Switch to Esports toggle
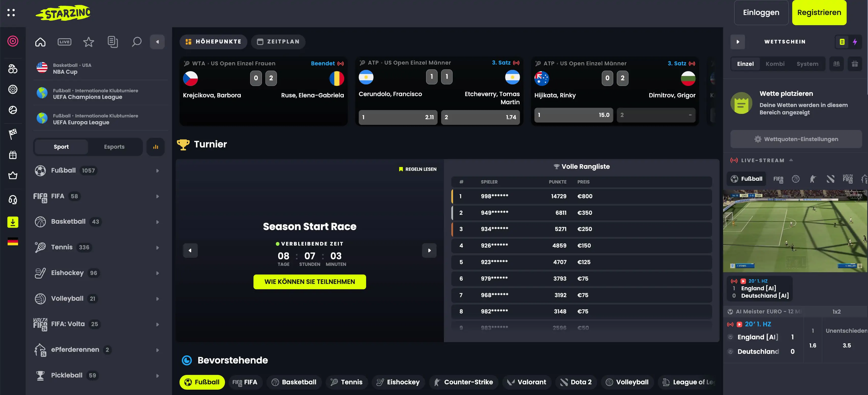868x395 pixels. (x=114, y=147)
